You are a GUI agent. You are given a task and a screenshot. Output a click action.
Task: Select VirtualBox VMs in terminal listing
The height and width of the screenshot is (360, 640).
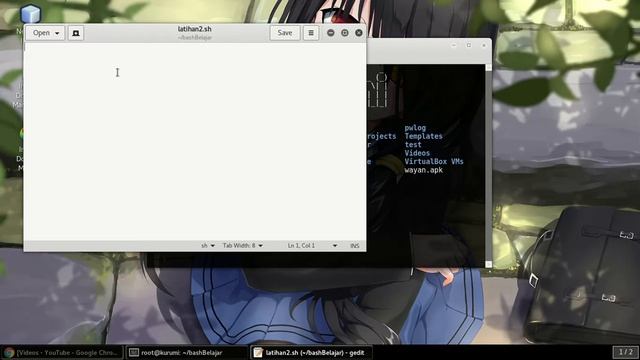[x=434, y=162]
